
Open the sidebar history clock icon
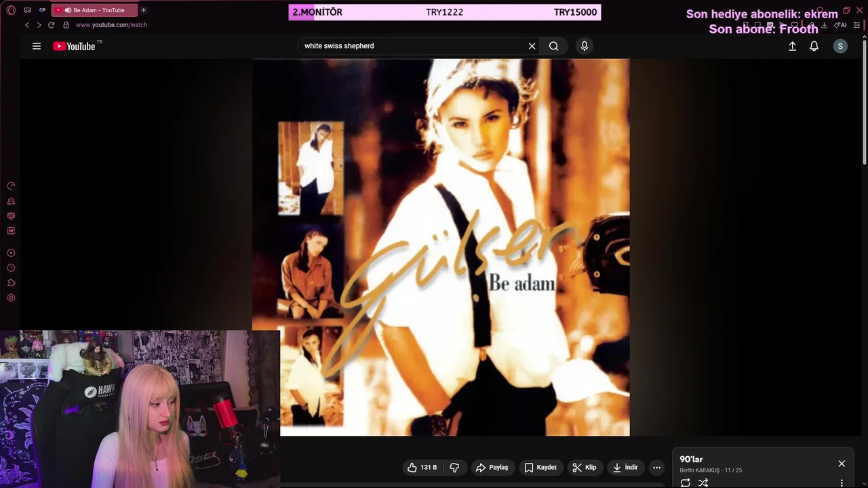coord(11,268)
